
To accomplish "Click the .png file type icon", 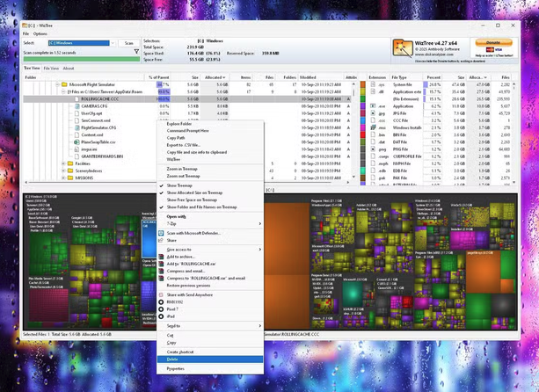I will (x=373, y=149).
